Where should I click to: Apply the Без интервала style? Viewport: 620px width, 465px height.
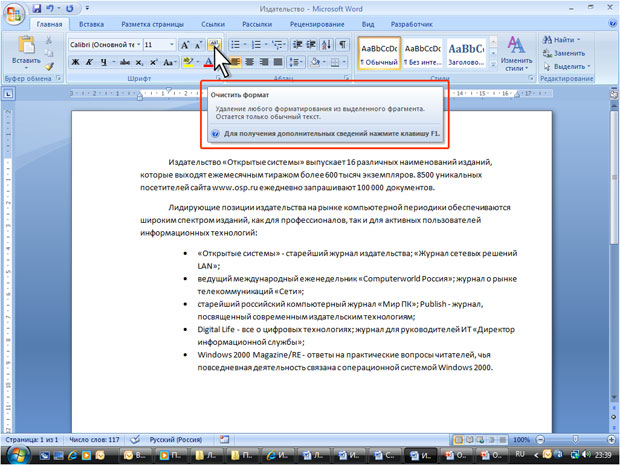[422, 53]
